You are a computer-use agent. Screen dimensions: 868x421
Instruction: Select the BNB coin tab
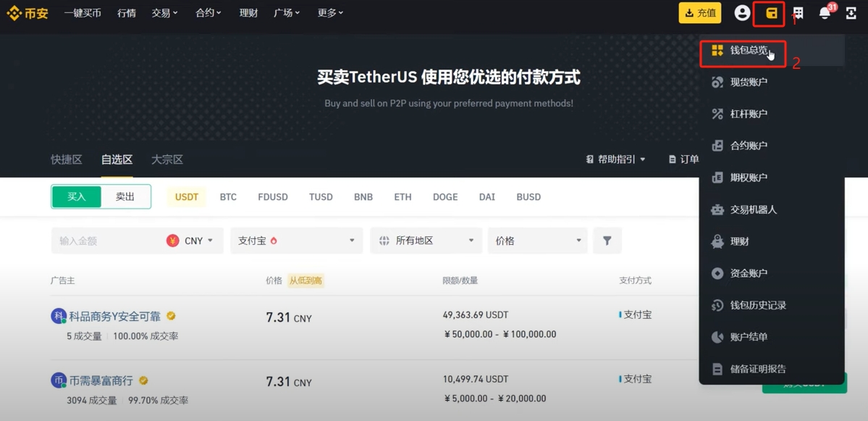pyautogui.click(x=363, y=196)
